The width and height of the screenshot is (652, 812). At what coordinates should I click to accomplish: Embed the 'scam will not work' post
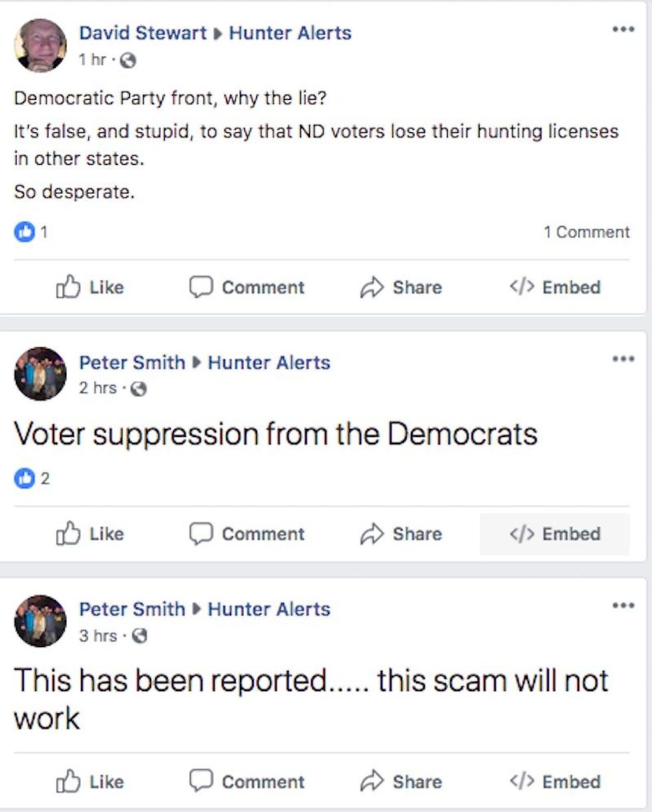pos(555,781)
